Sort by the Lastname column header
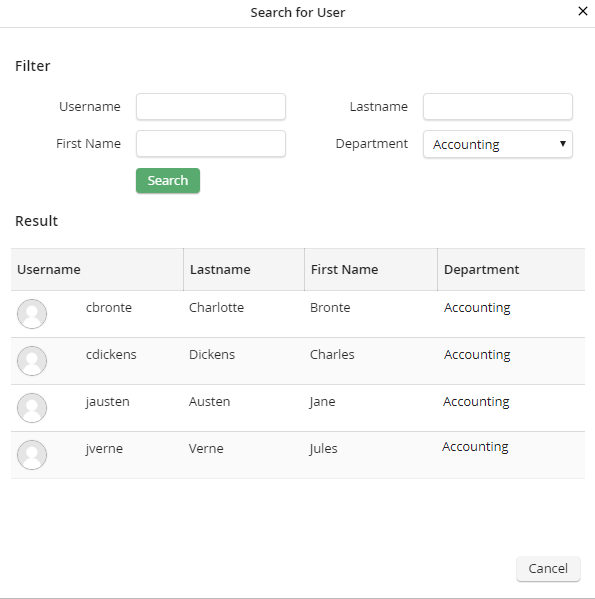595x599 pixels. [x=244, y=269]
